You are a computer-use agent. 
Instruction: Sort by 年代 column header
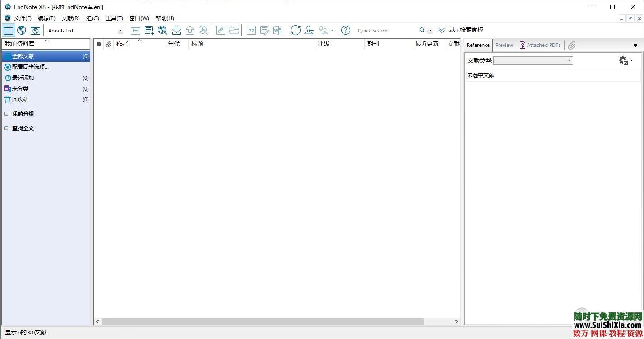pyautogui.click(x=176, y=44)
